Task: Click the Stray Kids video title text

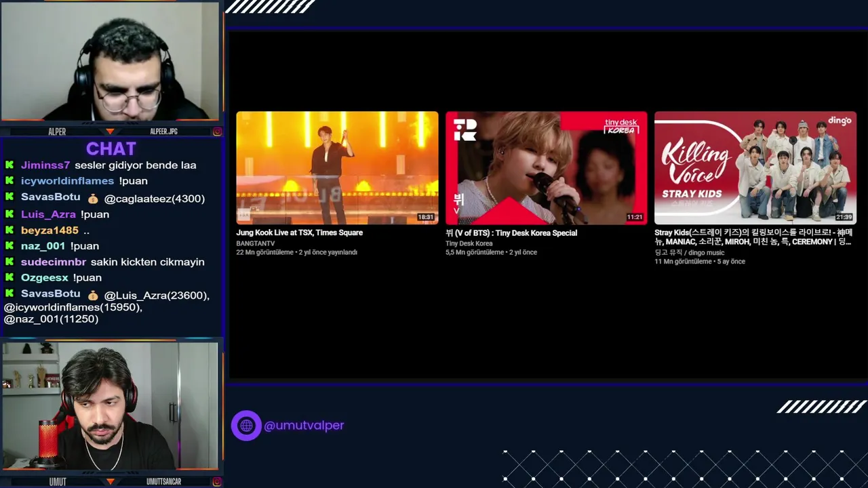Action: (x=753, y=237)
